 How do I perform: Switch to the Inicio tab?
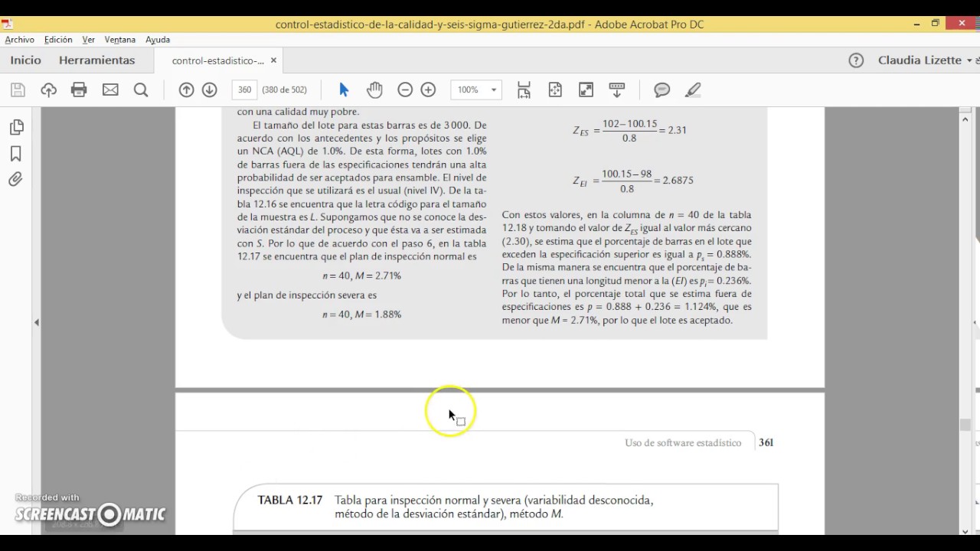point(26,60)
